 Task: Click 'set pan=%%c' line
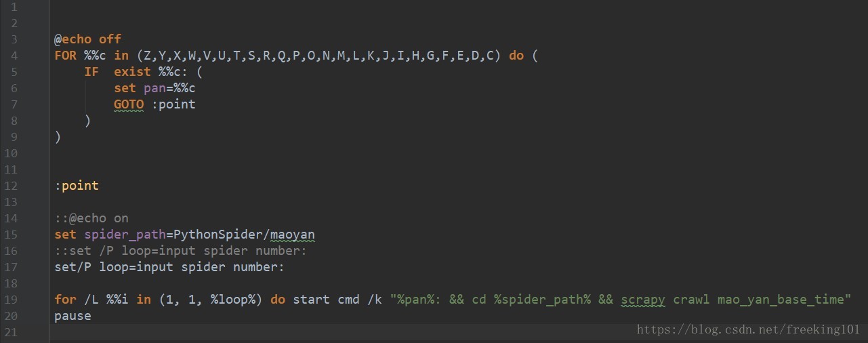(x=154, y=88)
